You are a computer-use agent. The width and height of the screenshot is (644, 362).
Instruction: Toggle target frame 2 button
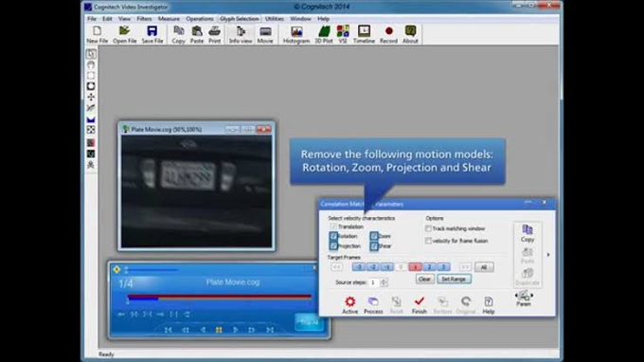[429, 267]
